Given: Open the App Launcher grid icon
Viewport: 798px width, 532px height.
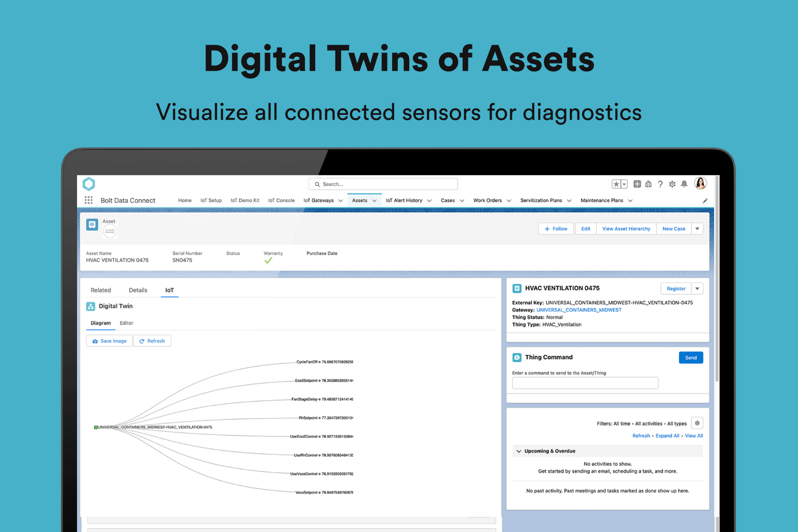Looking at the screenshot, I should (x=89, y=200).
